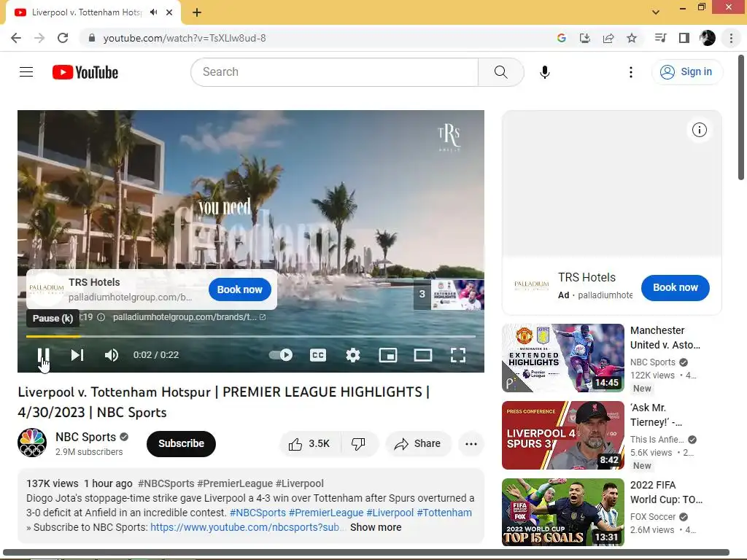
Task: Click Book now on video ad overlay
Action: [x=239, y=289]
